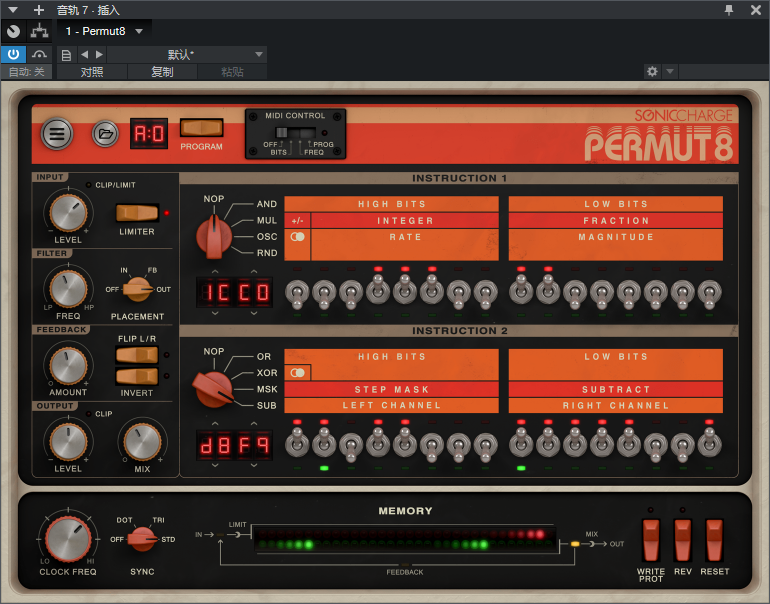The image size is (770, 604).
Task: Click the filter FREQ knob
Action: [68, 289]
